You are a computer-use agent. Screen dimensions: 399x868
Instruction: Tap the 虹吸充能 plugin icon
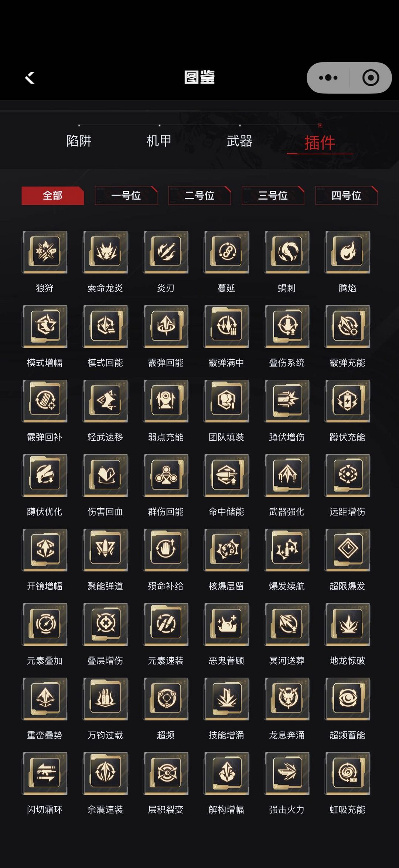click(347, 773)
